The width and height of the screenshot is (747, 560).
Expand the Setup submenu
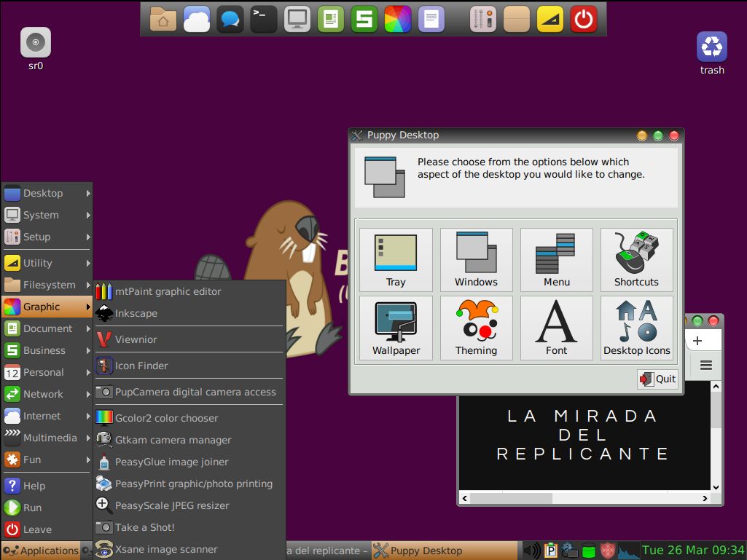(47, 237)
